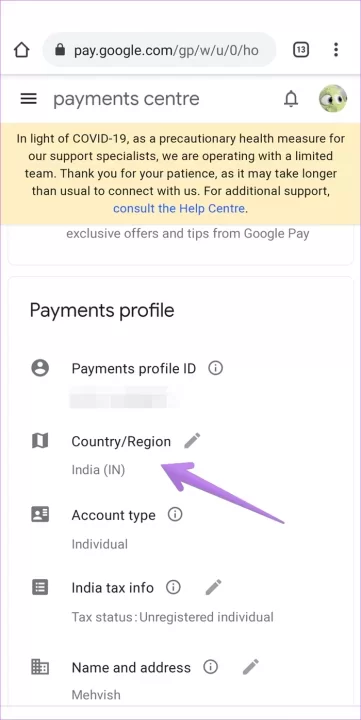361x720 pixels.
Task: Open the tab switcher showing 13 tabs
Action: point(301,50)
